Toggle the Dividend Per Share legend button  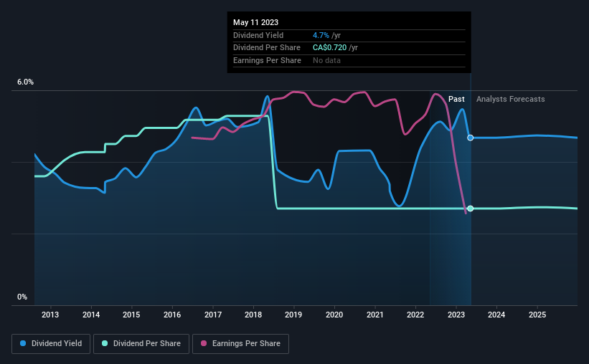click(x=141, y=344)
